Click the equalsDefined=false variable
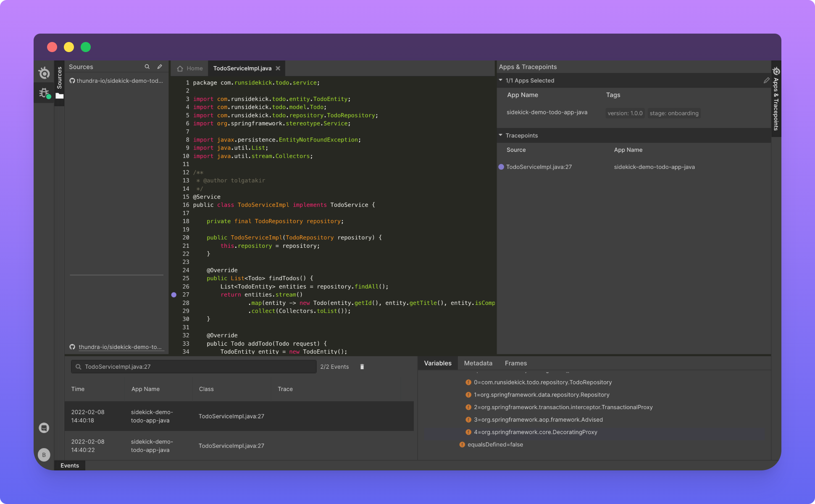The image size is (815, 504). click(x=495, y=444)
